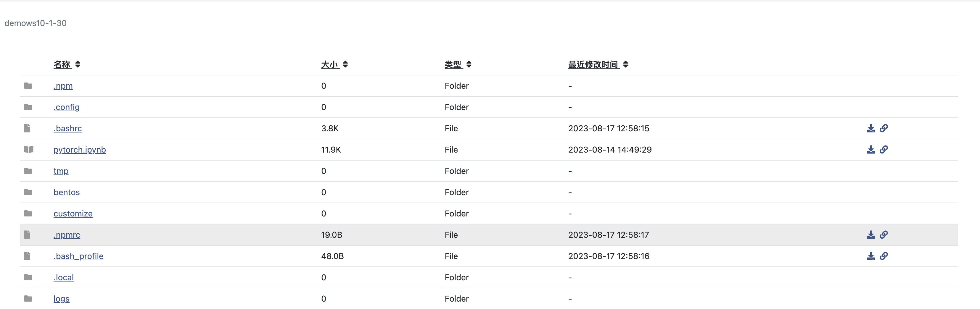The width and height of the screenshot is (980, 309).
Task: Download the .bash_profile file
Action: pos(870,256)
